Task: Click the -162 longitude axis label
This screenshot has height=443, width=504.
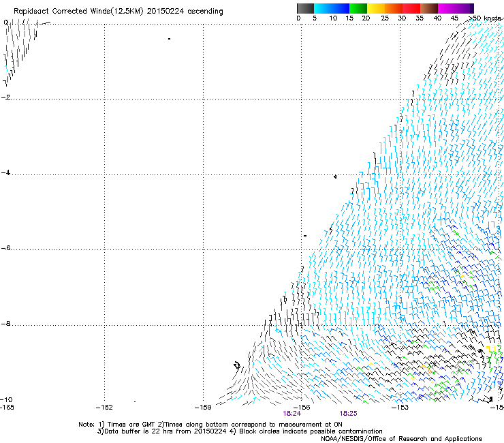Action: 104,408
